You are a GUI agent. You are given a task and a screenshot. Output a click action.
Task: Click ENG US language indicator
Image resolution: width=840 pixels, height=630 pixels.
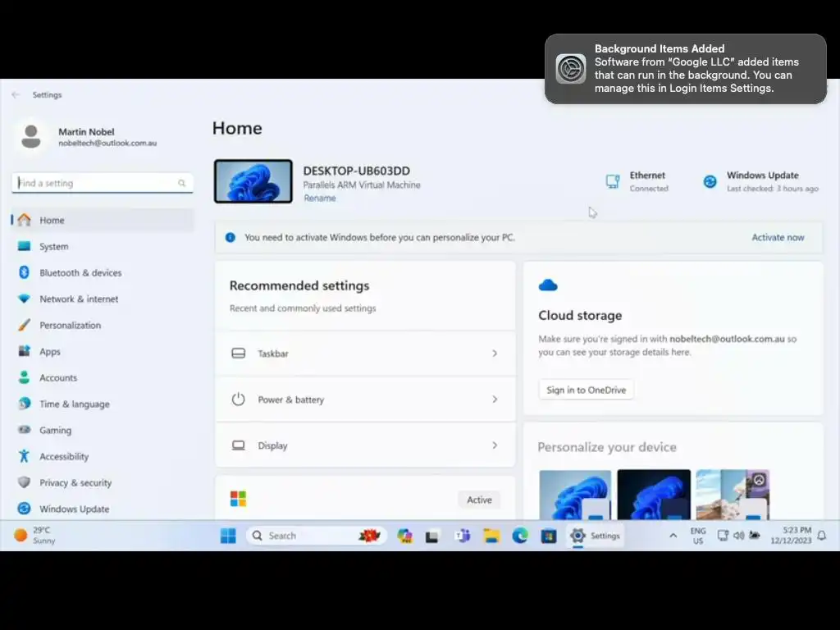[698, 536]
